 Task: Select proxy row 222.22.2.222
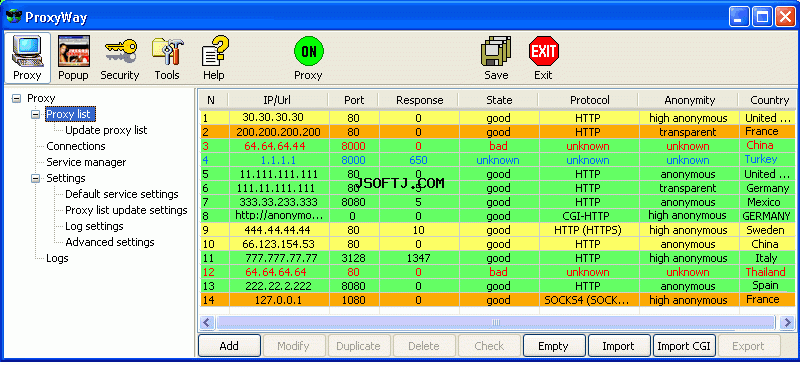coord(497,286)
